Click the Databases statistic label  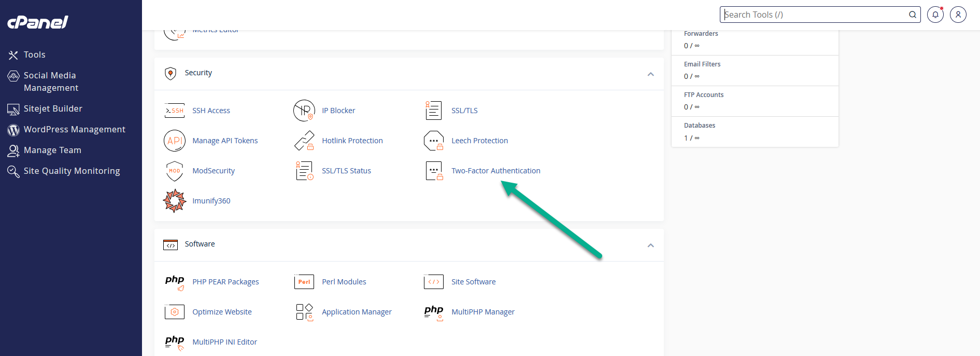700,126
